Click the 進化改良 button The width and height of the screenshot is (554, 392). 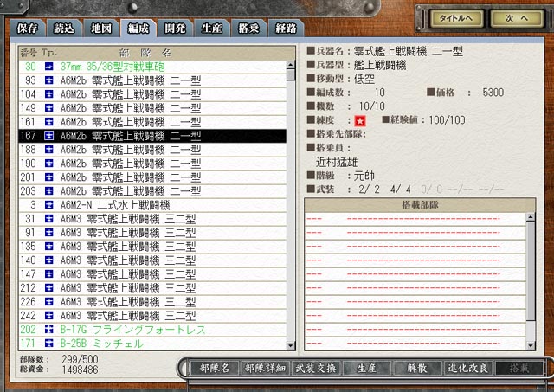[468, 368]
